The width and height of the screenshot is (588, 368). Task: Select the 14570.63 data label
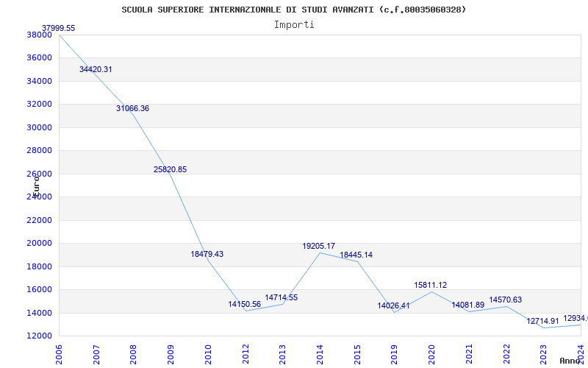pyautogui.click(x=505, y=300)
